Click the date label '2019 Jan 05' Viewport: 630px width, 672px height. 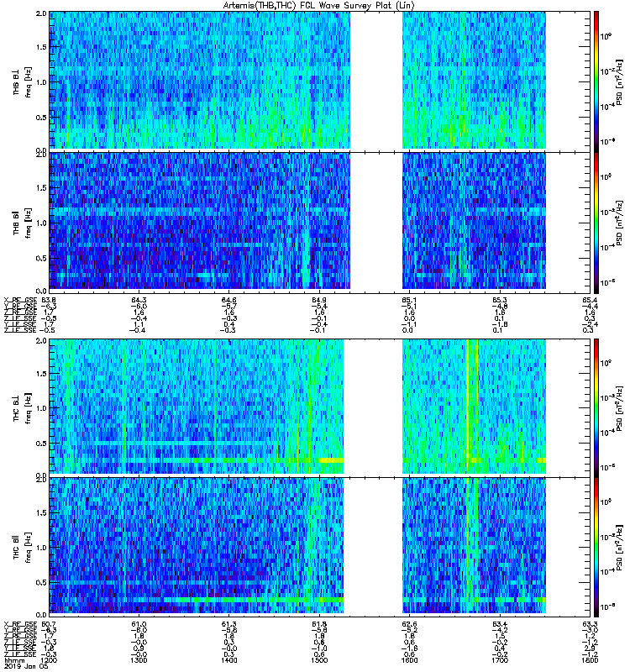pos(25,666)
